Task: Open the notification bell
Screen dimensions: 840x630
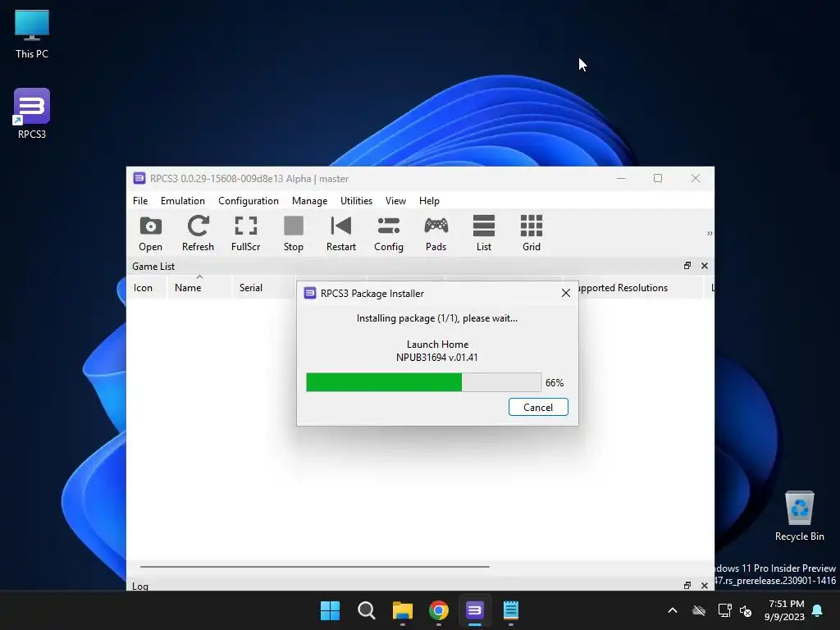Action: [x=817, y=610]
